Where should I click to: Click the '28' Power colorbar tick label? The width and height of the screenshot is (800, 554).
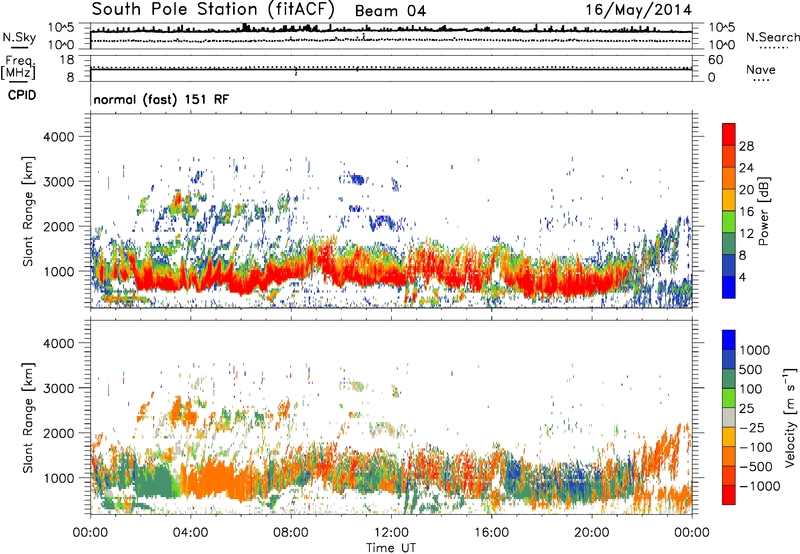[x=746, y=146]
